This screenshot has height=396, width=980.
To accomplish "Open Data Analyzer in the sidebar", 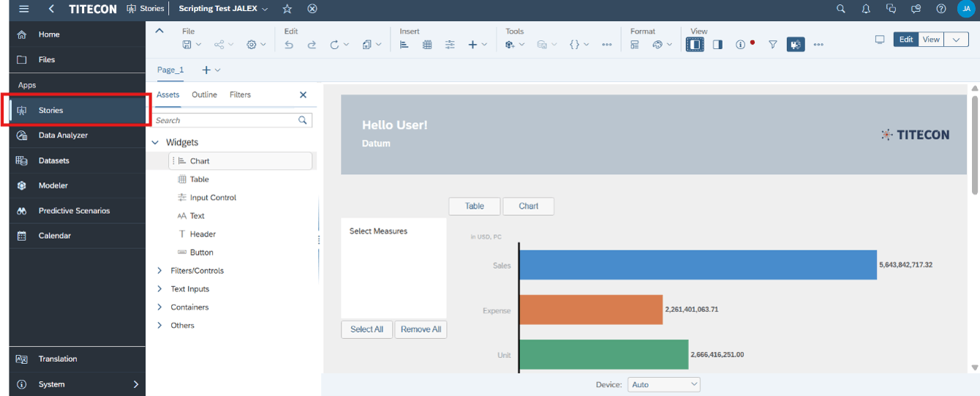I will (x=77, y=135).
